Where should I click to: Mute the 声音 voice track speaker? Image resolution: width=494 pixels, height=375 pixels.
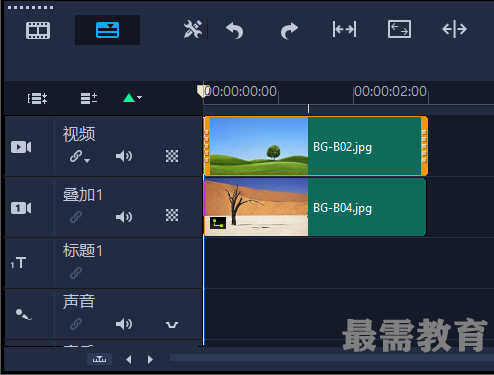124,324
